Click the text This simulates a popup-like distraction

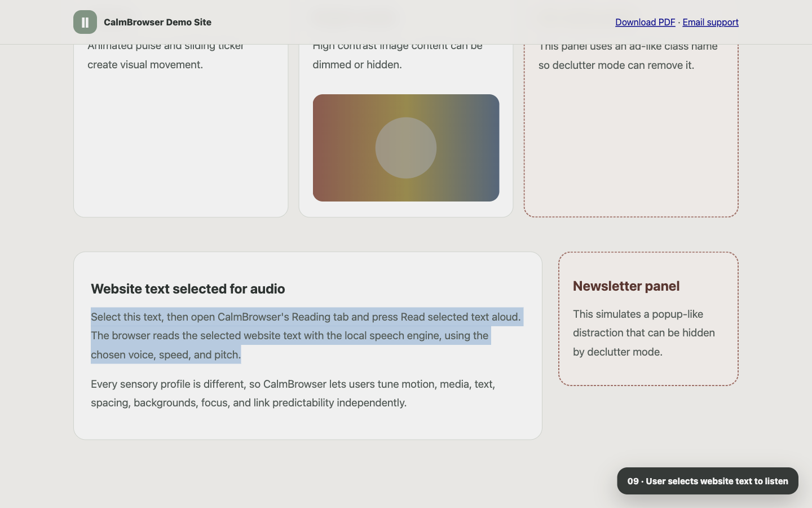644,332
